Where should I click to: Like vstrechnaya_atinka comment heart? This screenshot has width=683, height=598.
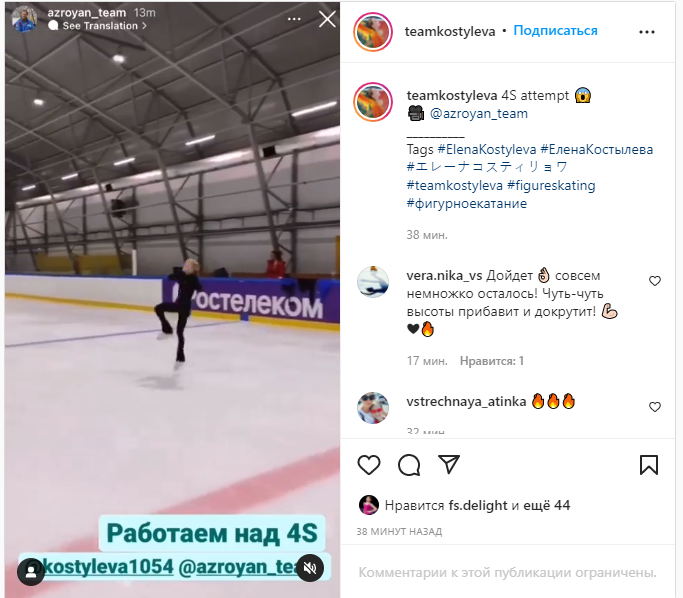pyautogui.click(x=655, y=407)
